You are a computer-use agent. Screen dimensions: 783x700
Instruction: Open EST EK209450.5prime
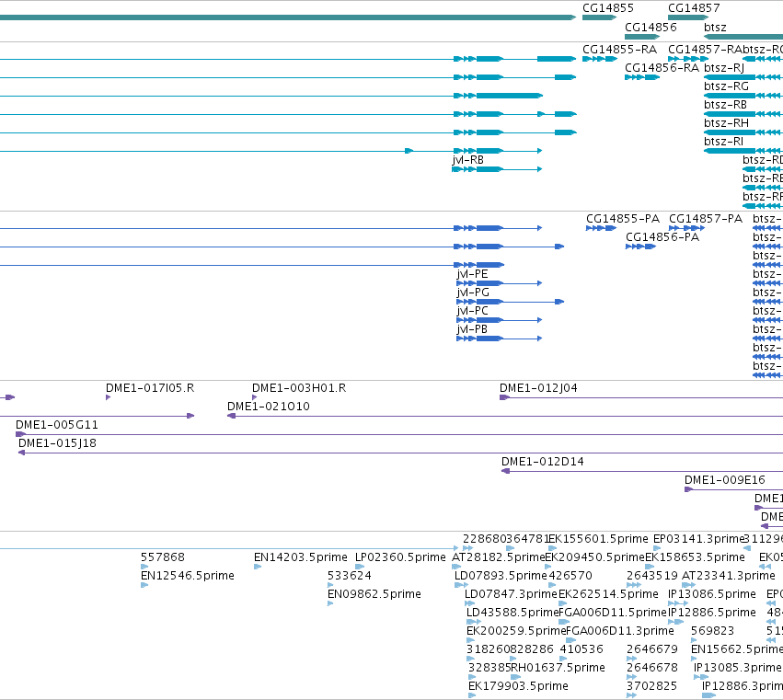(594, 557)
